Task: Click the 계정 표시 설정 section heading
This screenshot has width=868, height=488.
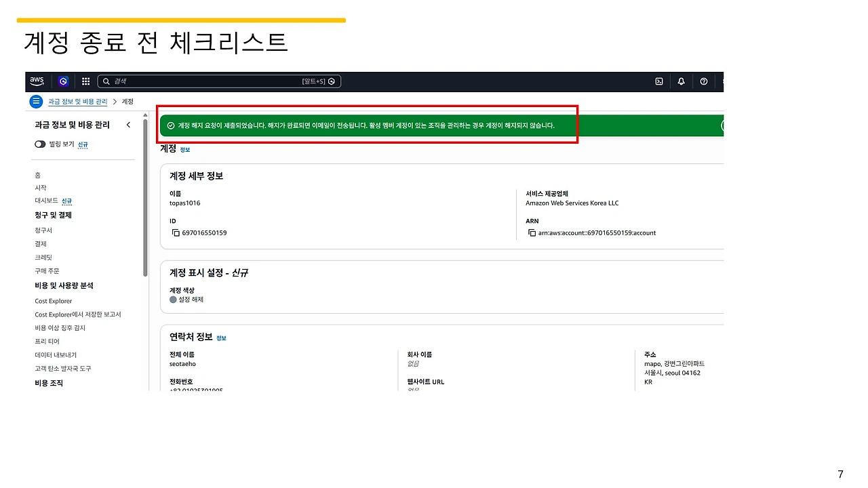Action: pyautogui.click(x=209, y=272)
